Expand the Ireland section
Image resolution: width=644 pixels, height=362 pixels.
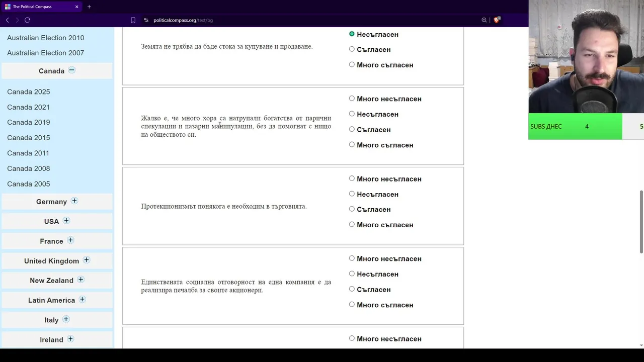coord(70,339)
